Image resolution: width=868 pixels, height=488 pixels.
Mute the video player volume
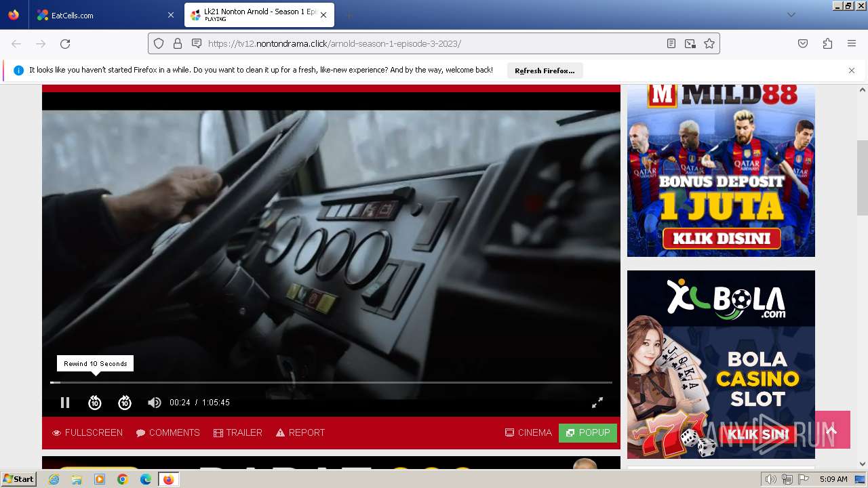point(155,403)
